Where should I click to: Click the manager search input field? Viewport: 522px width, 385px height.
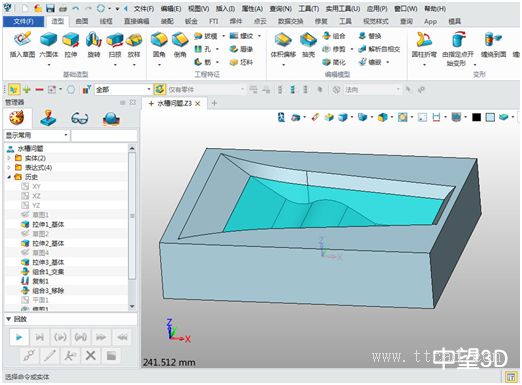click(x=104, y=135)
